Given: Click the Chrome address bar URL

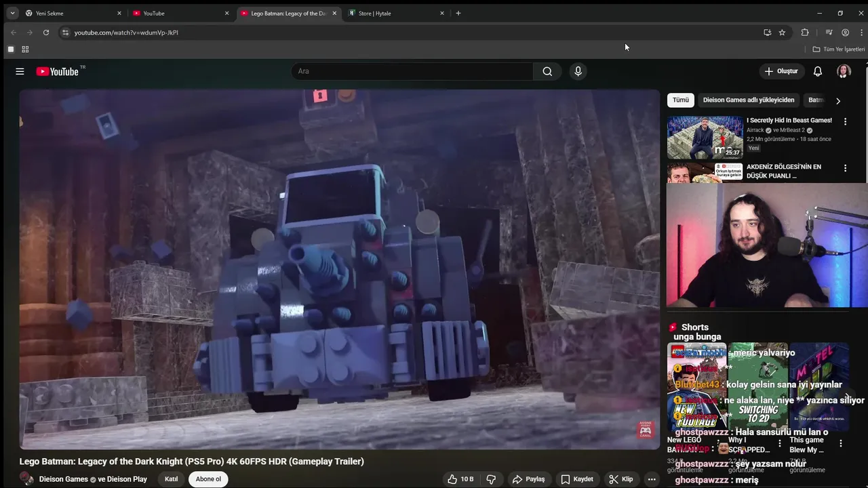Looking at the screenshot, I should click(126, 33).
